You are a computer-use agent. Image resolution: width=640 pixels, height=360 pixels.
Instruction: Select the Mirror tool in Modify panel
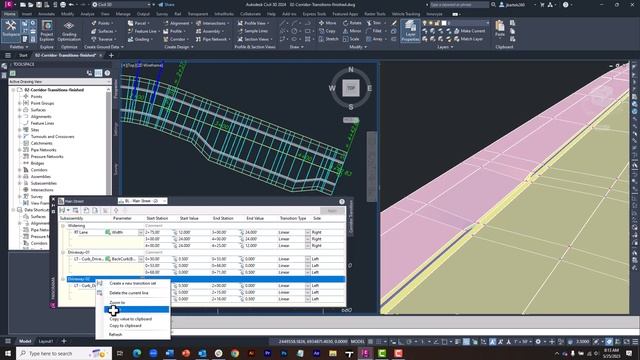click(352, 31)
